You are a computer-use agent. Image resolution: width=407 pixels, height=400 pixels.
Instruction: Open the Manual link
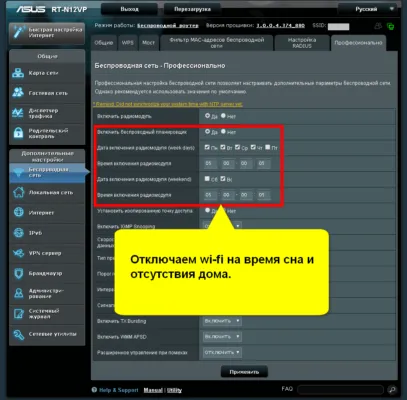pyautogui.click(x=153, y=390)
